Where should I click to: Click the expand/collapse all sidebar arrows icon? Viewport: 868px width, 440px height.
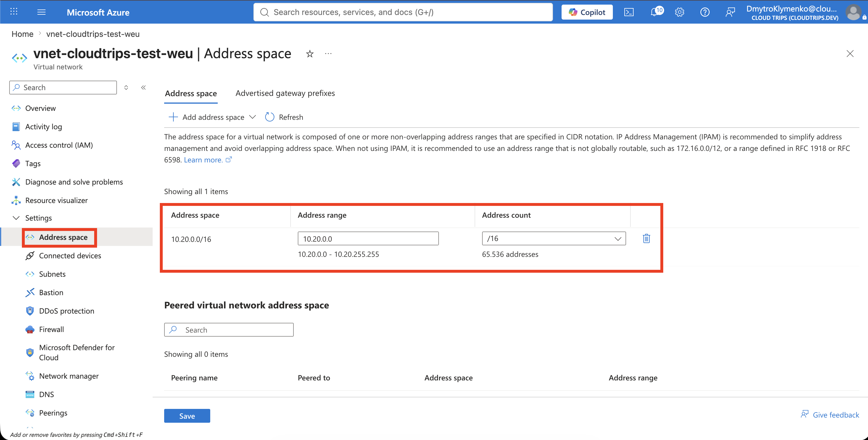[126, 88]
